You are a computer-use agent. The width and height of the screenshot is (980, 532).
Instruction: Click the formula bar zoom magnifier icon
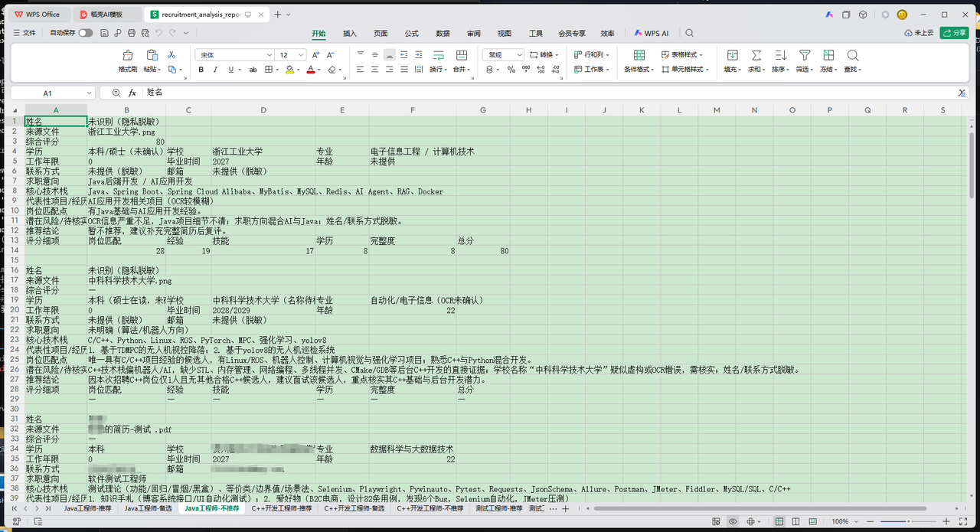116,93
